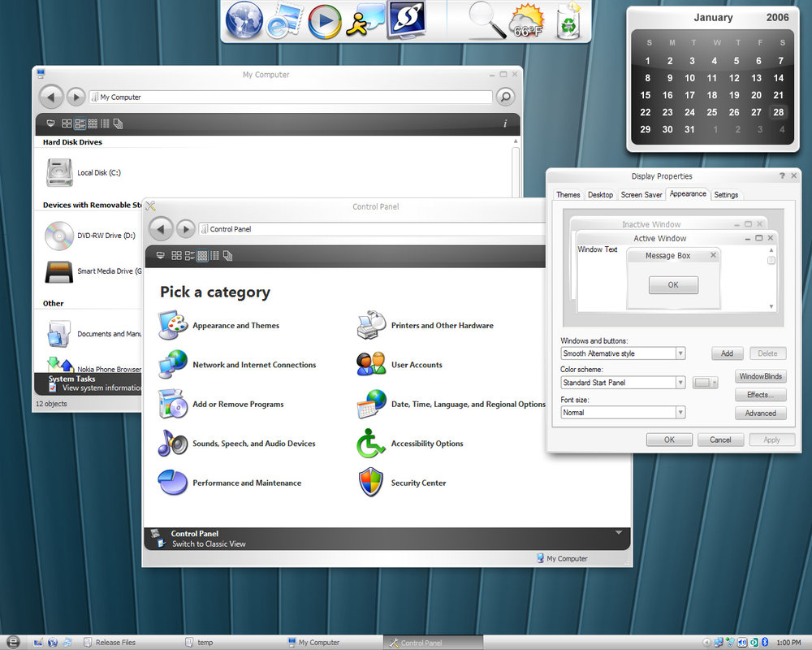Click WindowBlinds button
The image size is (812, 650).
pyautogui.click(x=761, y=376)
